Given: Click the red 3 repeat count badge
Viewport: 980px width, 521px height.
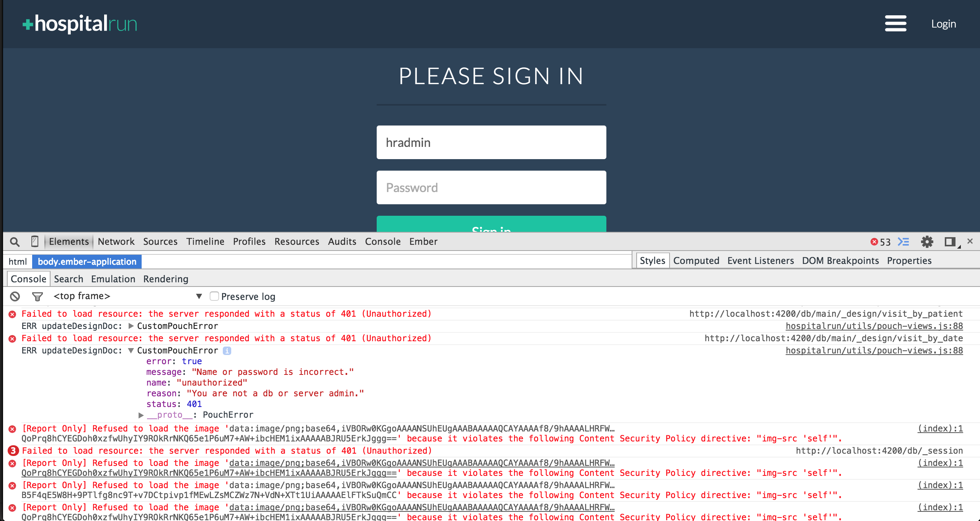Looking at the screenshot, I should click(x=13, y=451).
